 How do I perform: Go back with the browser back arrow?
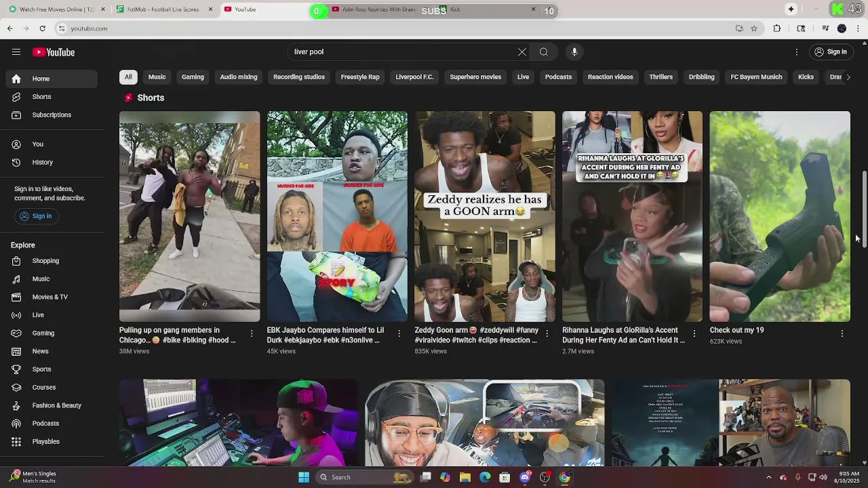[9, 28]
